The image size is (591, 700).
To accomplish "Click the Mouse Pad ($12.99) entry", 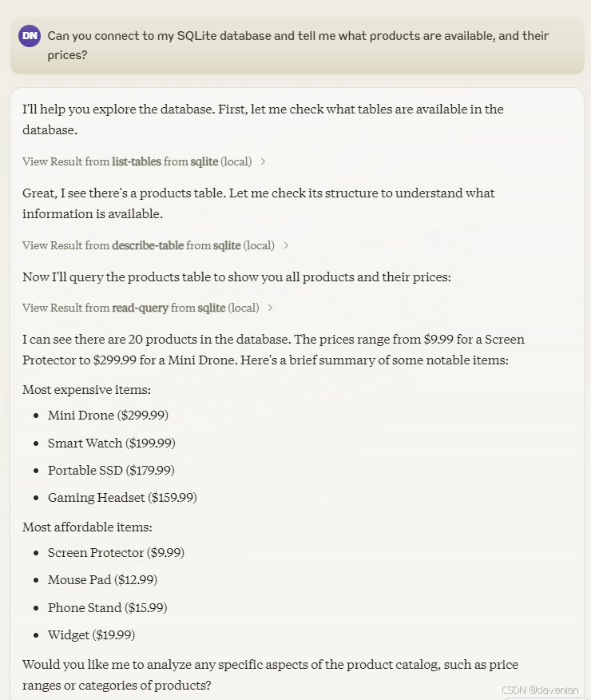I will tap(102, 580).
